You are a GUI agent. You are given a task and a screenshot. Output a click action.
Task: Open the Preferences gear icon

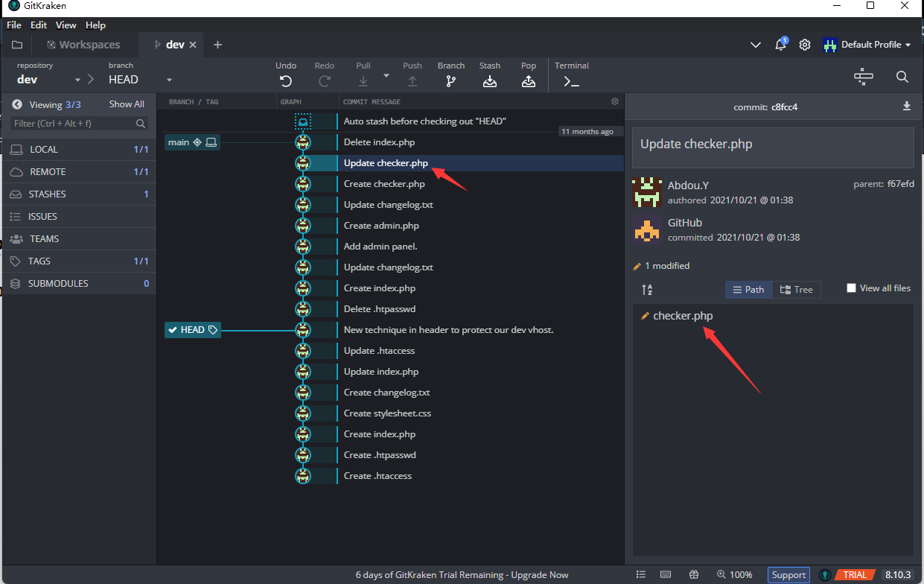[805, 45]
